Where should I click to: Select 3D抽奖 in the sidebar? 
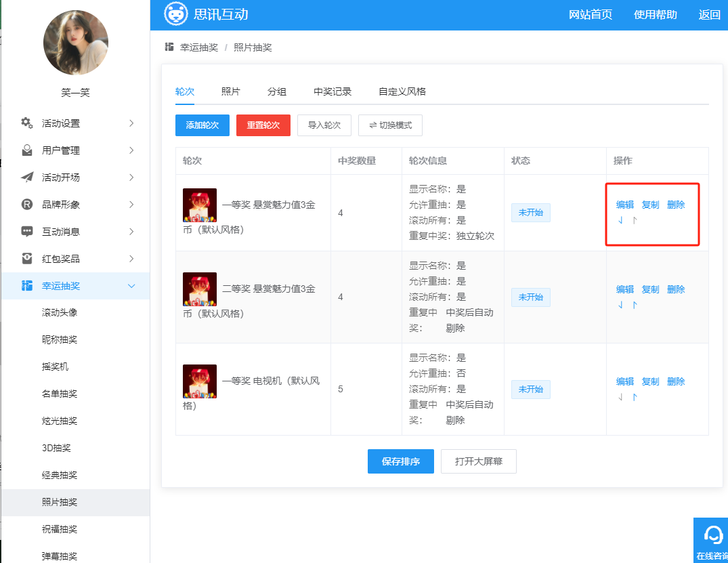(x=56, y=448)
